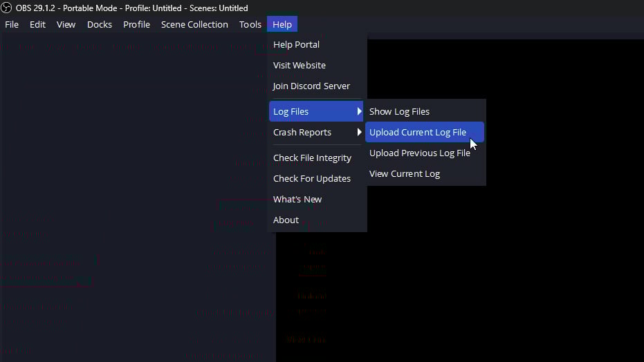Open What's New entry

[x=316, y=199]
